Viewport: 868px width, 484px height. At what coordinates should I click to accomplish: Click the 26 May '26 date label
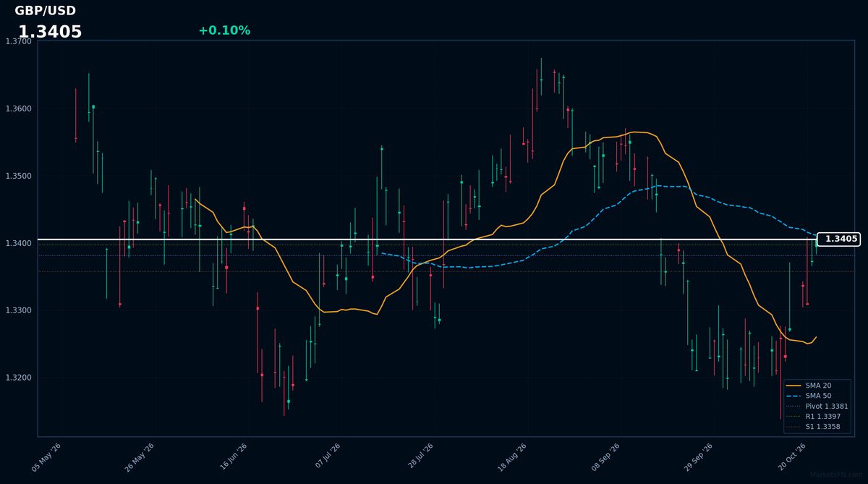[140, 457]
